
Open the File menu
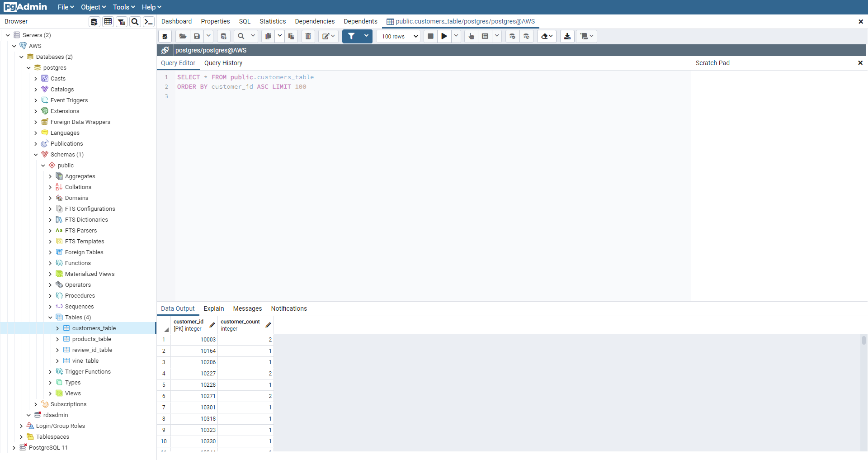[66, 7]
